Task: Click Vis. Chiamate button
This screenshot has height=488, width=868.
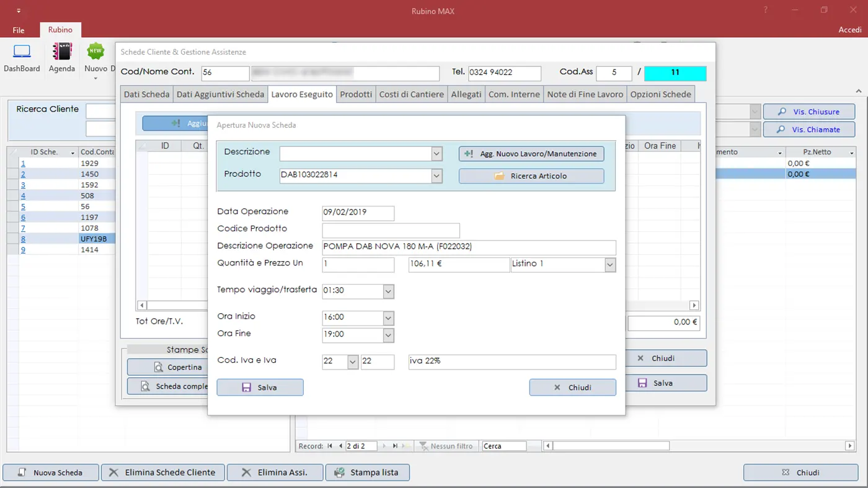Action: coord(809,130)
